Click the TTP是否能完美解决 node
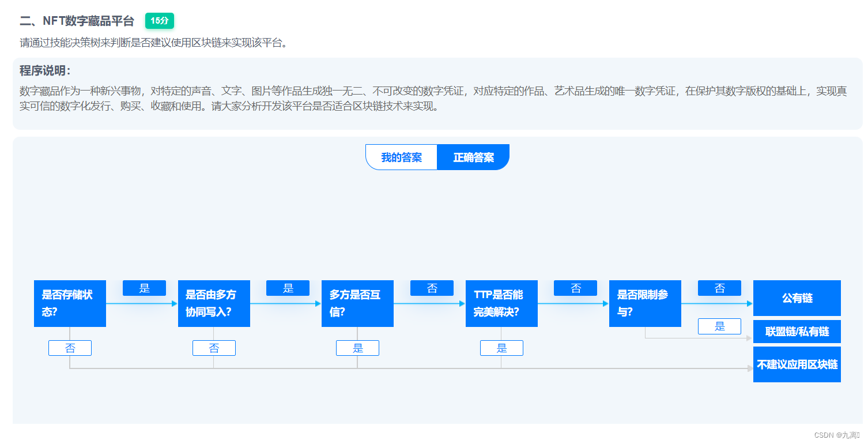This screenshot has width=868, height=444. (x=501, y=304)
